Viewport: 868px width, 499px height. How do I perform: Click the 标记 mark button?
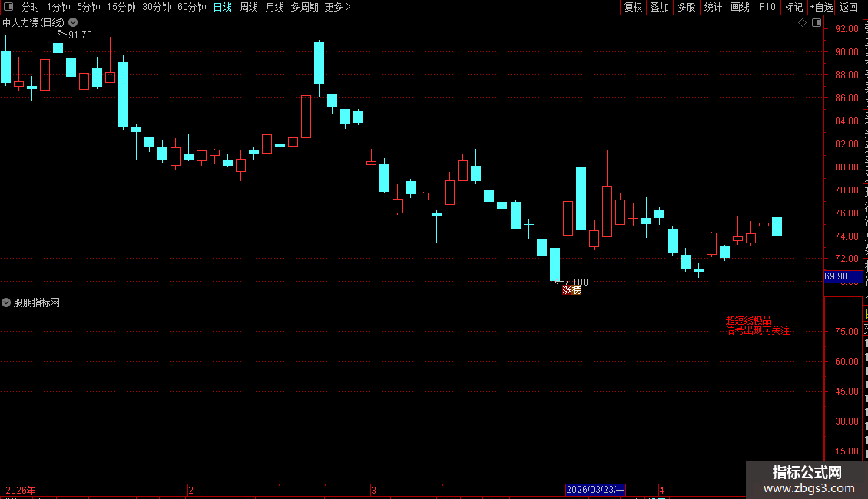793,7
